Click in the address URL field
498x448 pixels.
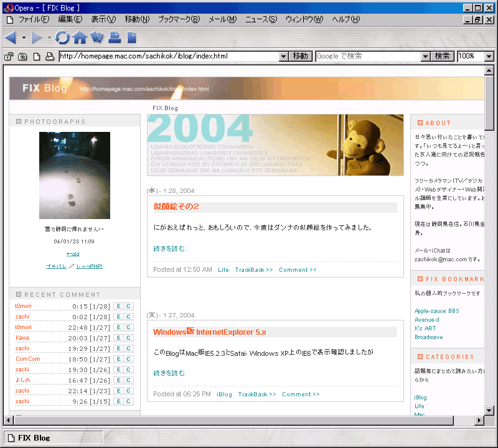(x=169, y=56)
